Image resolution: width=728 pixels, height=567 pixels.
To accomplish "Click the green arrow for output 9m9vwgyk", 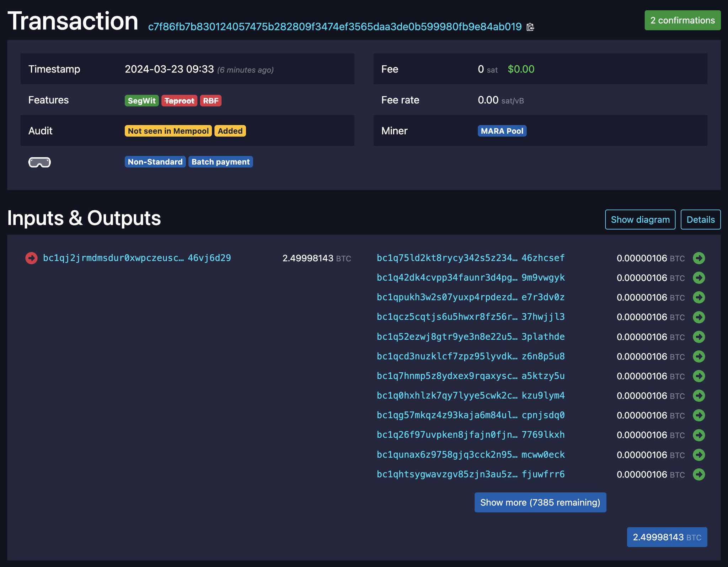I will pos(699,278).
